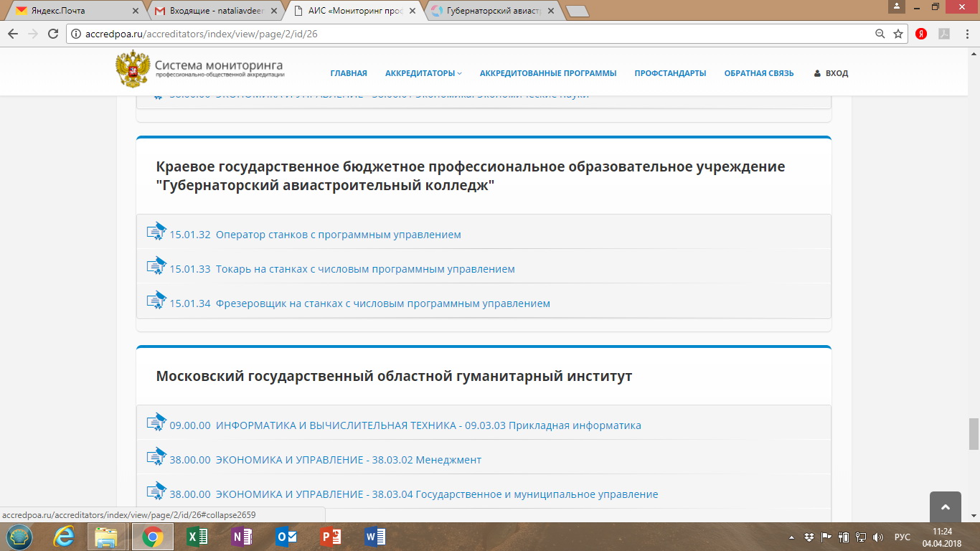The width and height of the screenshot is (980, 551).
Task: Click the Russian coat of arms site logo
Action: point(132,70)
